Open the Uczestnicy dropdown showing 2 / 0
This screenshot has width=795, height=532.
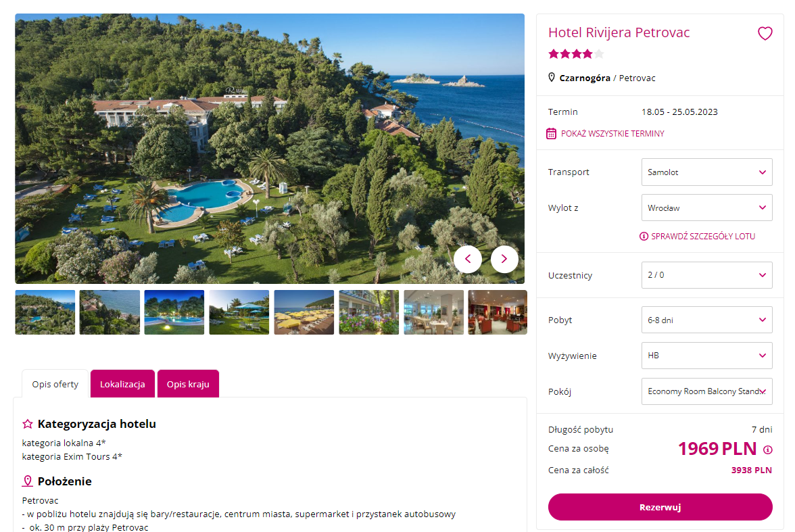pos(706,275)
